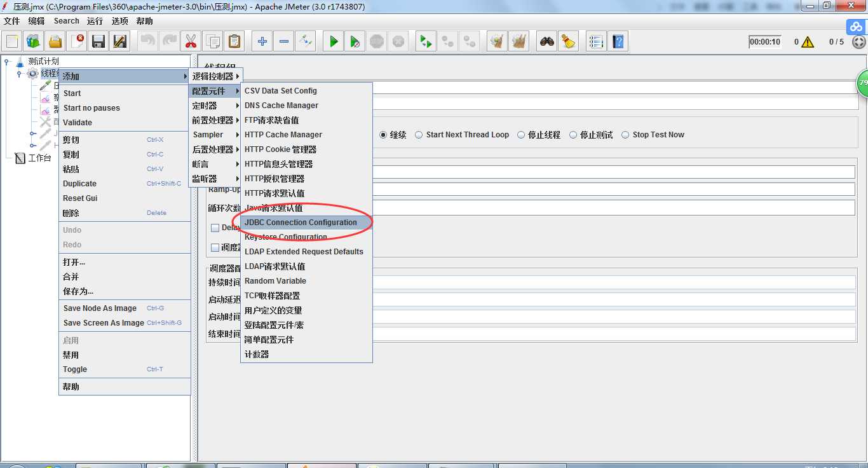Image resolution: width=868 pixels, height=468 pixels.
Task: Click the Clear toolbar broom icon
Action: pos(497,42)
